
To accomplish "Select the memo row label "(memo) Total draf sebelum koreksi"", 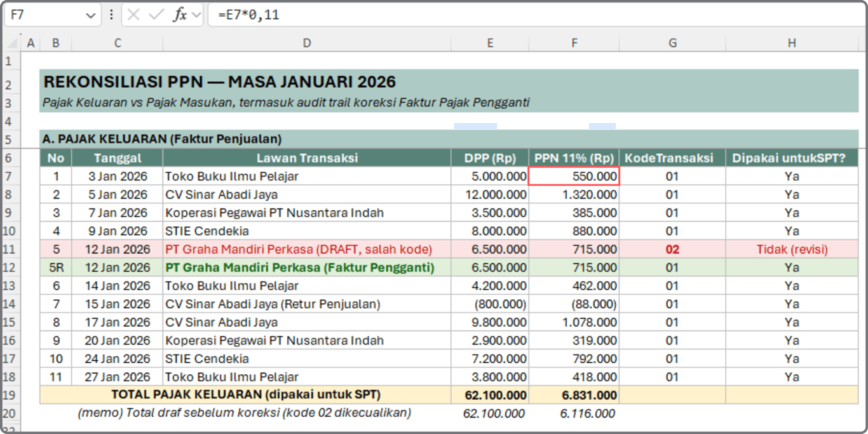I will point(245,413).
